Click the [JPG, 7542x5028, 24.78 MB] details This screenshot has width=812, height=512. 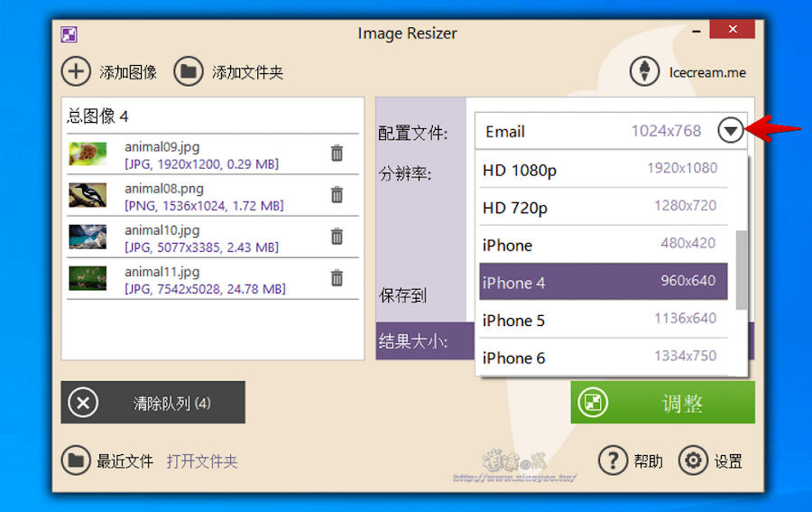(x=205, y=289)
